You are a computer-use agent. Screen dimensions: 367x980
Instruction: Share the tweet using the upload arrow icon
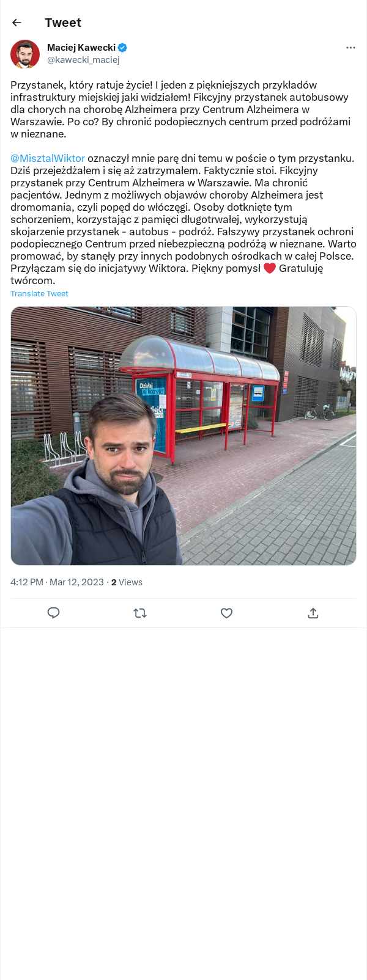(x=313, y=613)
